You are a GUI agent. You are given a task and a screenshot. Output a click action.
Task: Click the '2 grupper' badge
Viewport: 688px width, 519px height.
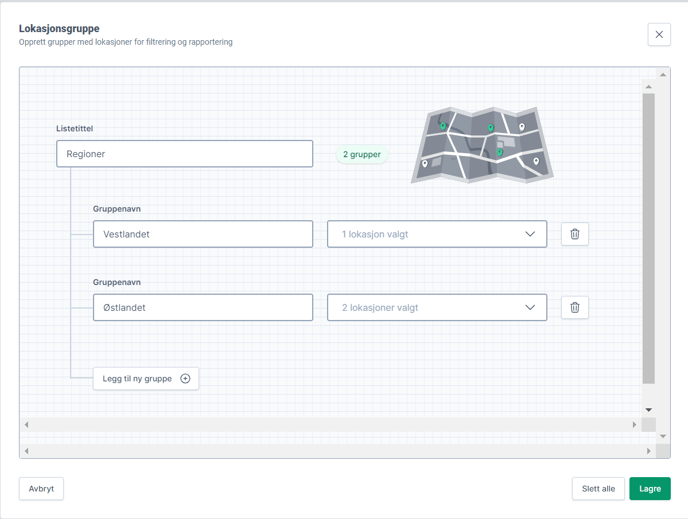tap(362, 154)
